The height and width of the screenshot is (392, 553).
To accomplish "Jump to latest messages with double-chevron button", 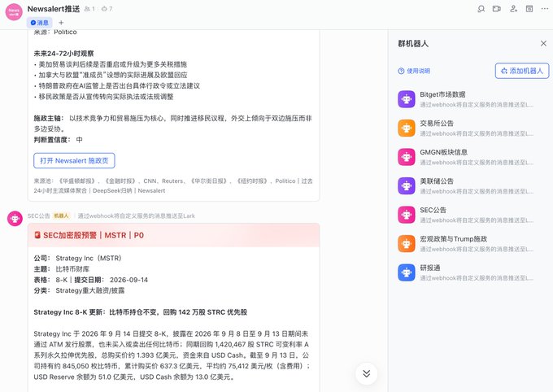I will [367, 373].
